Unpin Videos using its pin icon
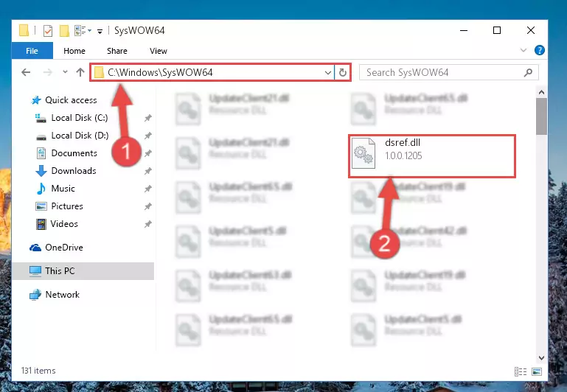This screenshot has height=392, width=567. pos(148,224)
